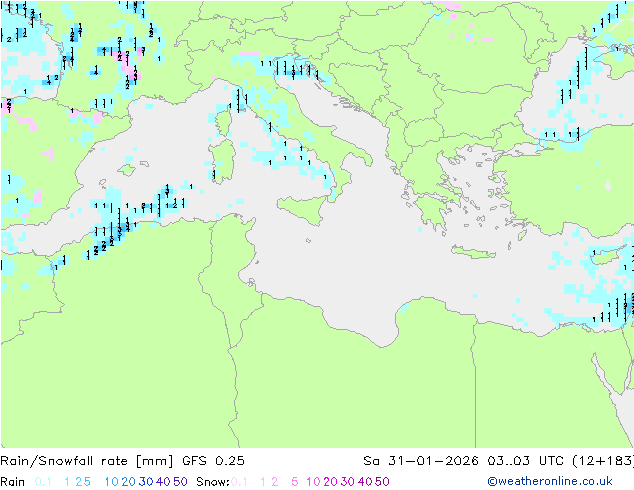Click the 'Rain' legend label
634x490 pixels.
pos(13,482)
